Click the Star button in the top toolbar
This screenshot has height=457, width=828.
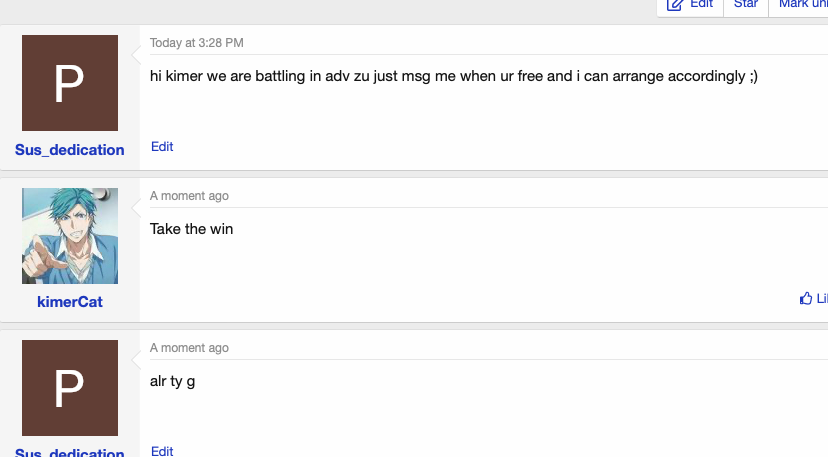pos(746,4)
